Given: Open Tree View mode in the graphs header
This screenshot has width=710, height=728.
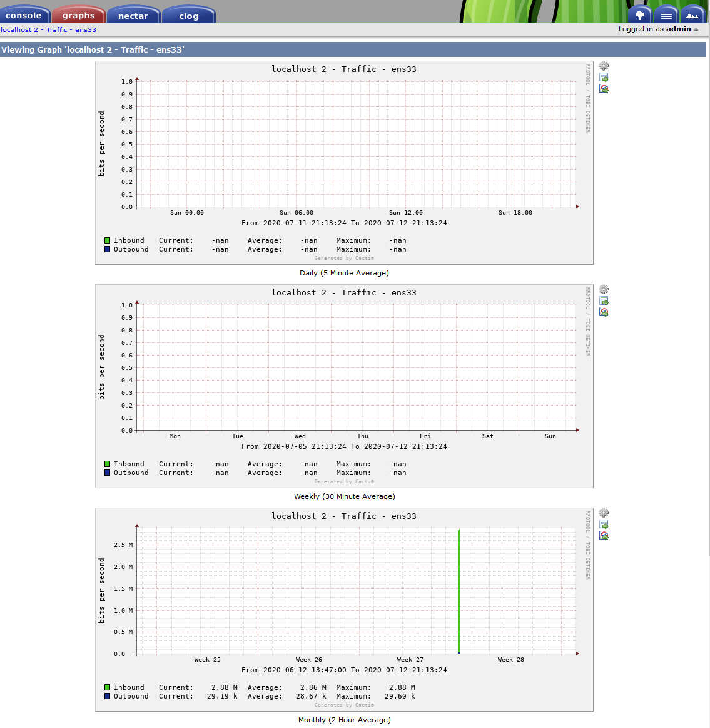Looking at the screenshot, I should coord(639,14).
